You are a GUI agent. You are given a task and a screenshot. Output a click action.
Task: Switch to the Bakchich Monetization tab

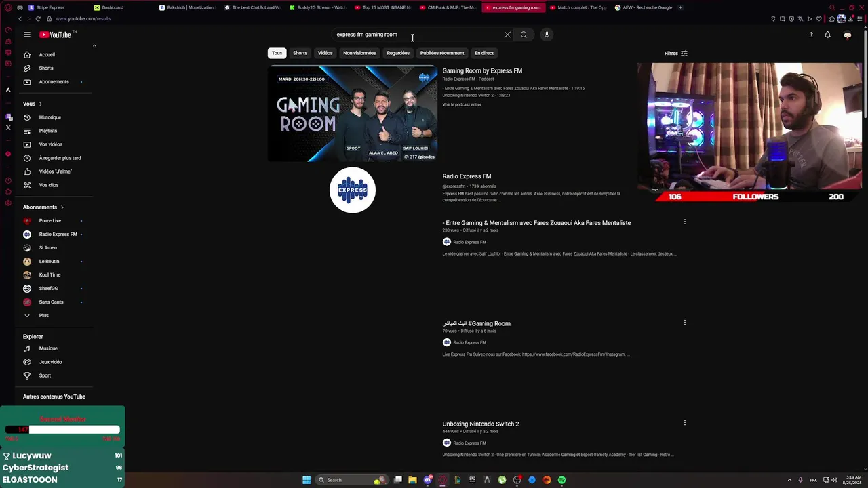tap(187, 7)
